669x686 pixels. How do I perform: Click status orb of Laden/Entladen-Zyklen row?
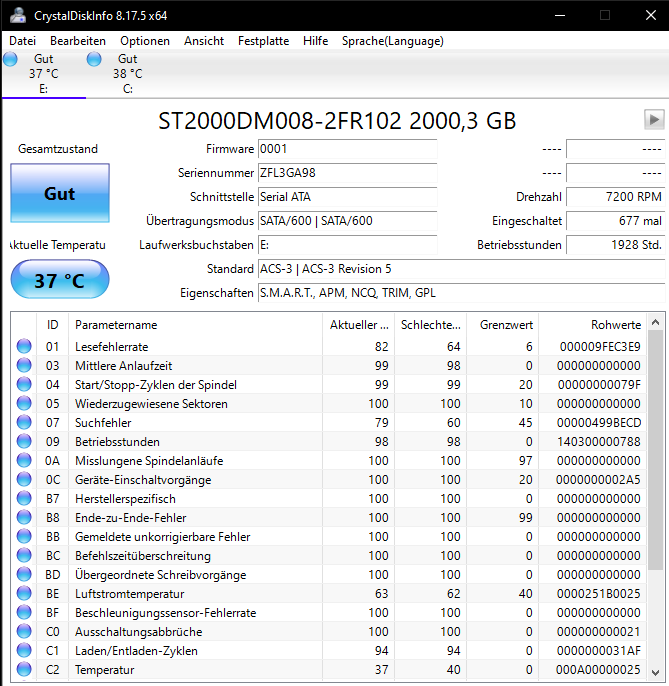[x=24, y=651]
